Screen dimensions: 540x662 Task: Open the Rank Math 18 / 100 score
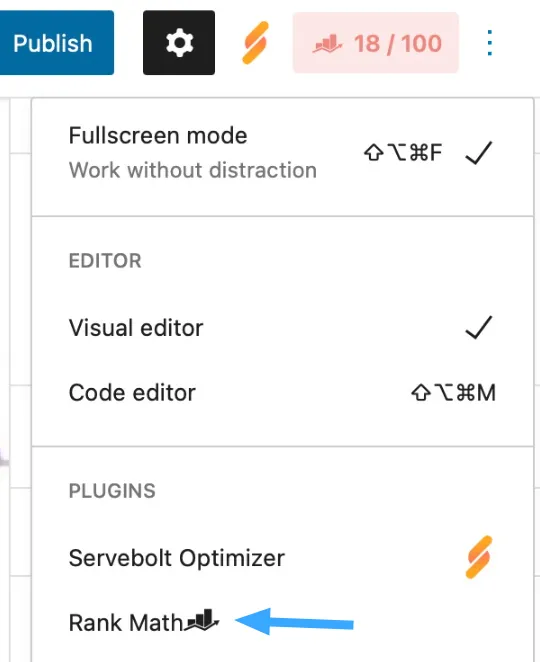pos(375,43)
